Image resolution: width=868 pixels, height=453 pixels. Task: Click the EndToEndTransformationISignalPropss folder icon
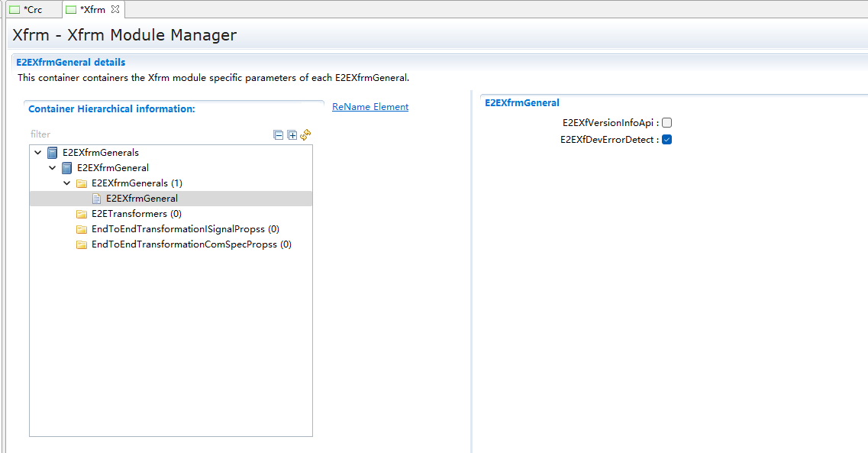82,229
